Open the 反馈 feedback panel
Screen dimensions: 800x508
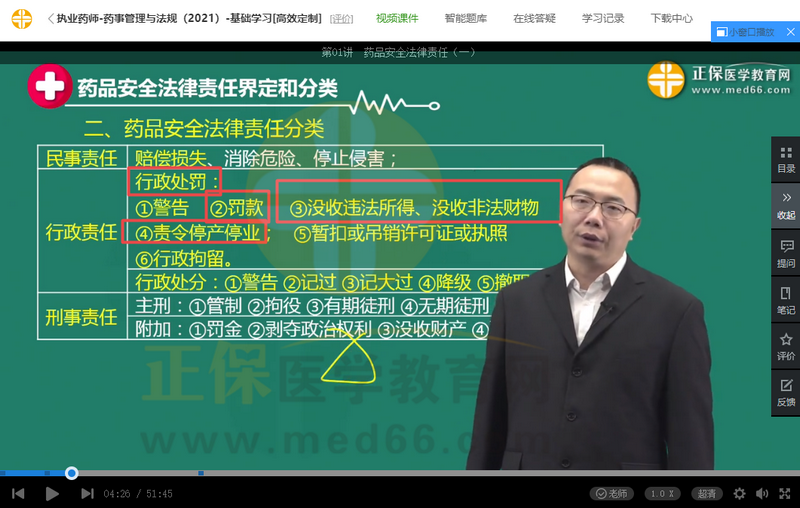pyautogui.click(x=785, y=393)
